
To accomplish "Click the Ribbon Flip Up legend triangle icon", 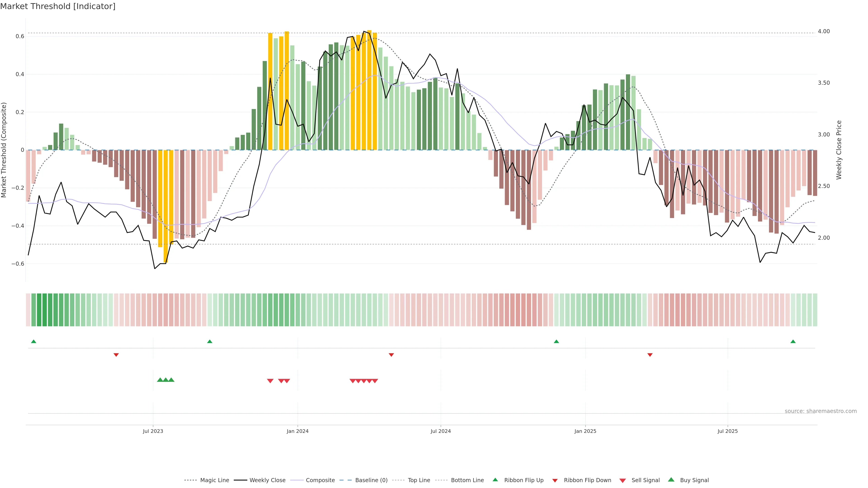I will (x=495, y=480).
